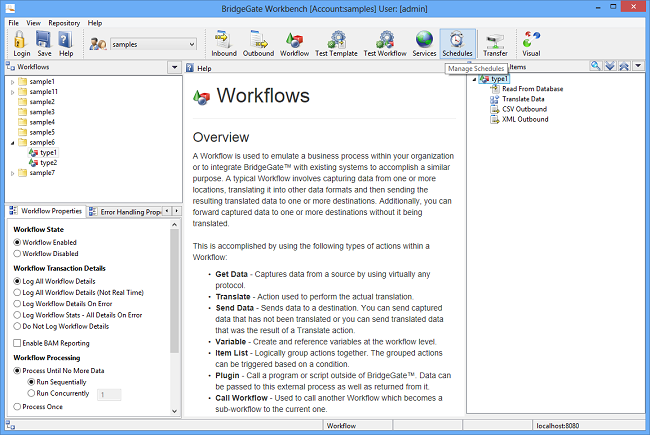650x435 pixels.
Task: Select Workflow Enabled radio button
Action: tap(17, 242)
